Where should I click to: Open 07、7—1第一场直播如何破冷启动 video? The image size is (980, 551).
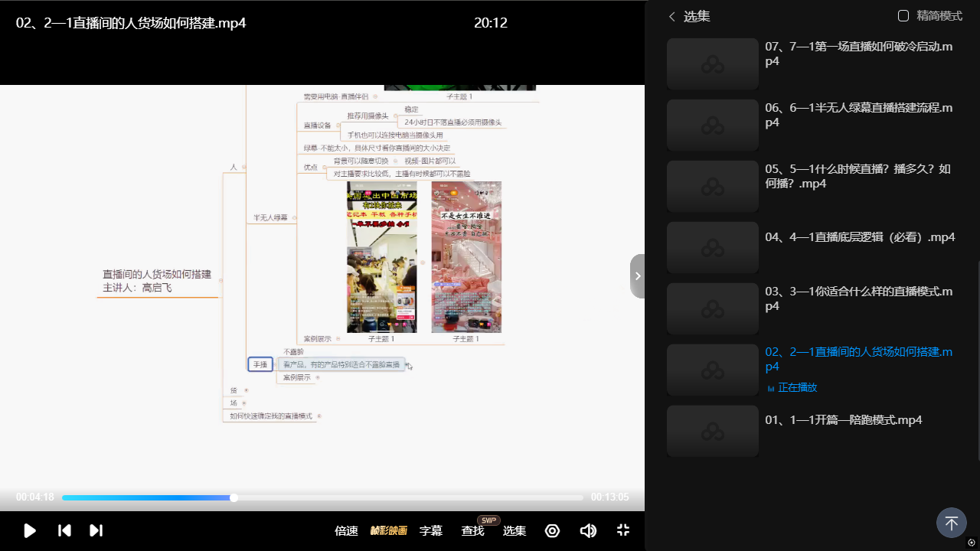[858, 54]
